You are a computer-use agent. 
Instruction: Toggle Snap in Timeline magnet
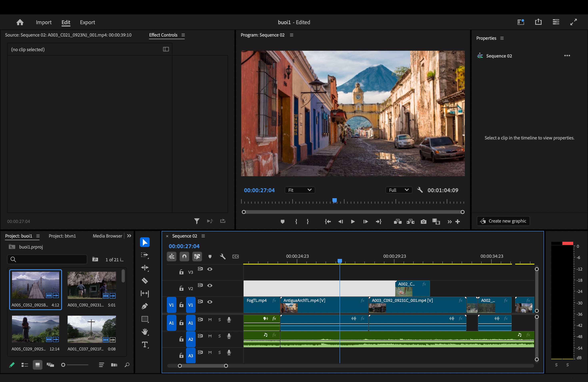pyautogui.click(x=184, y=257)
